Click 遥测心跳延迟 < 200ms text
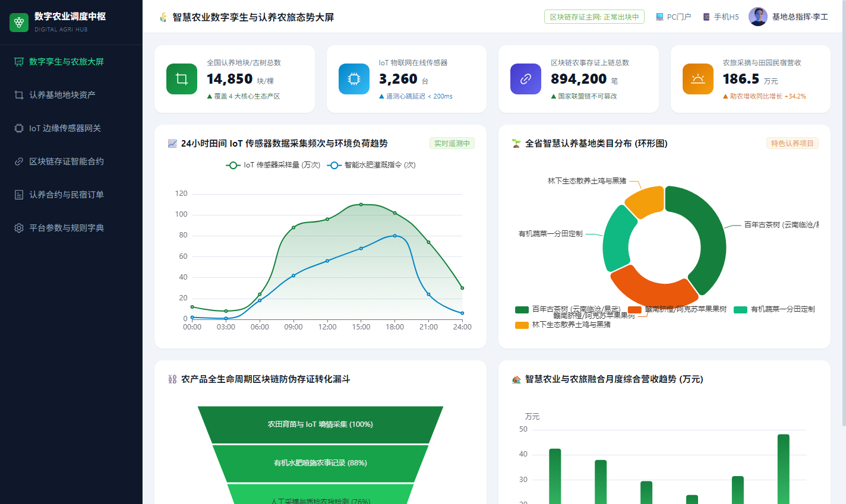The height and width of the screenshot is (504, 846). click(x=416, y=96)
